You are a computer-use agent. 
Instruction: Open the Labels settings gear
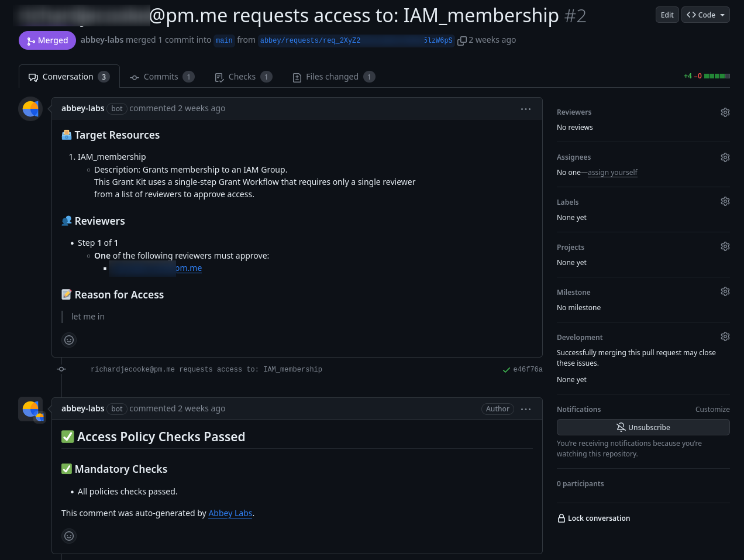point(725,201)
